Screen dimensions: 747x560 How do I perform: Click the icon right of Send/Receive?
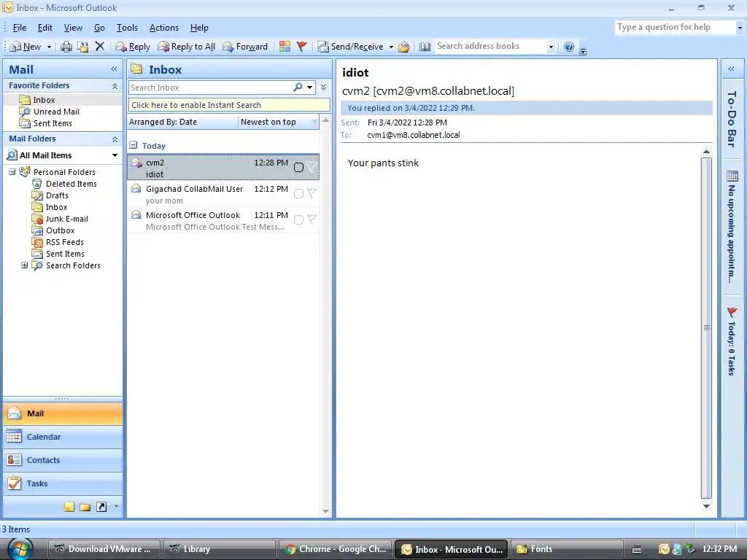point(404,47)
